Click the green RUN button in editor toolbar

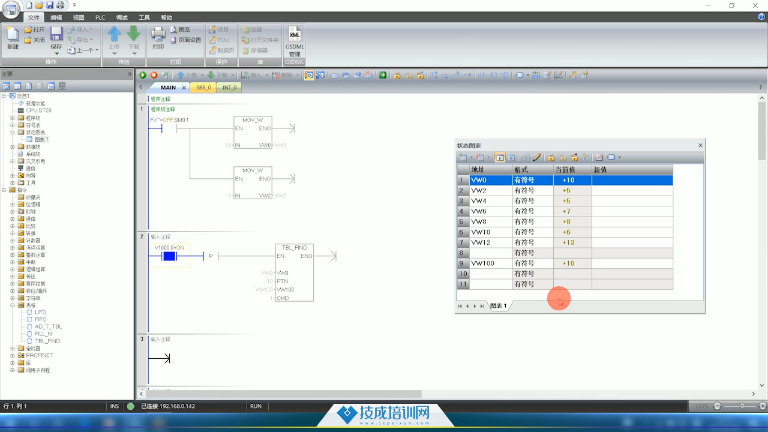tap(142, 75)
